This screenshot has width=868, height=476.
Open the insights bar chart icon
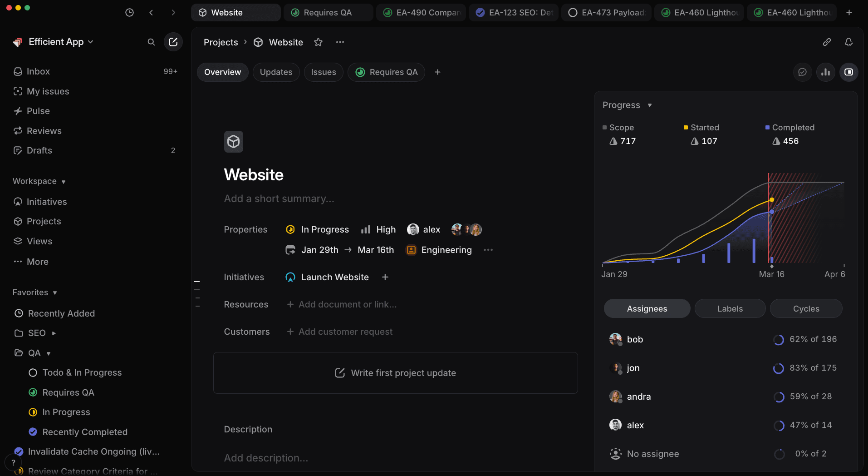pyautogui.click(x=826, y=72)
